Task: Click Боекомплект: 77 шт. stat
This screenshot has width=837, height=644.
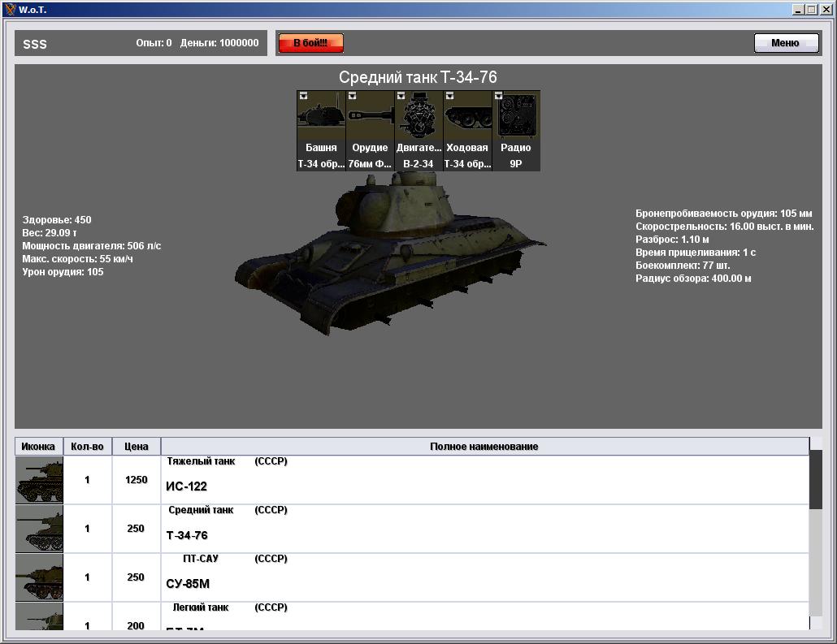Action: pos(683,266)
